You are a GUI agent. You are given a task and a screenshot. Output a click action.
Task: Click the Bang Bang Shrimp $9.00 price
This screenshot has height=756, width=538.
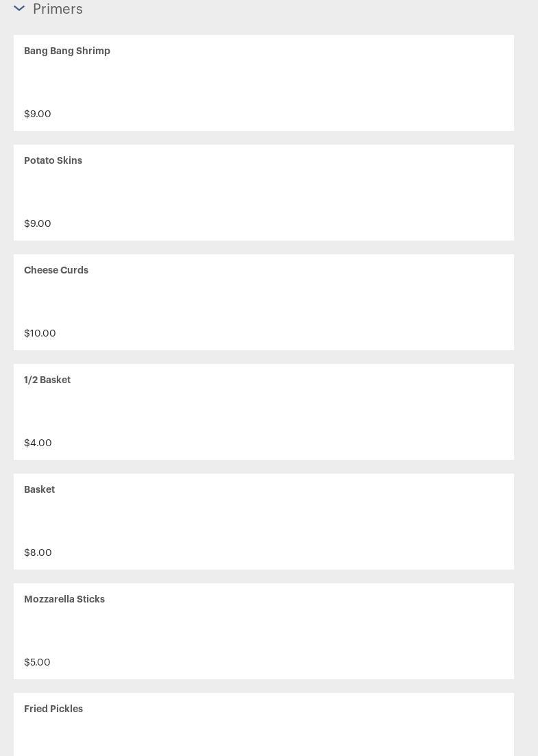point(38,114)
